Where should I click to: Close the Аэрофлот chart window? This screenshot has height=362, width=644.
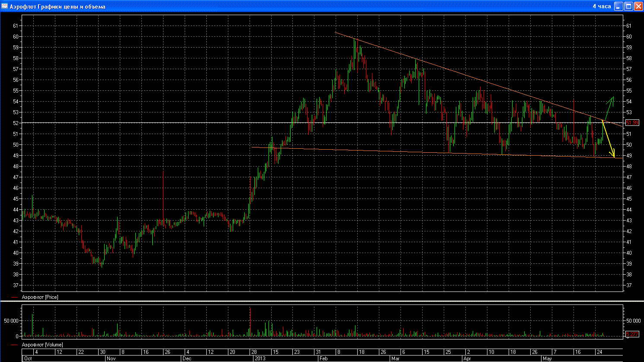pyautogui.click(x=638, y=6)
